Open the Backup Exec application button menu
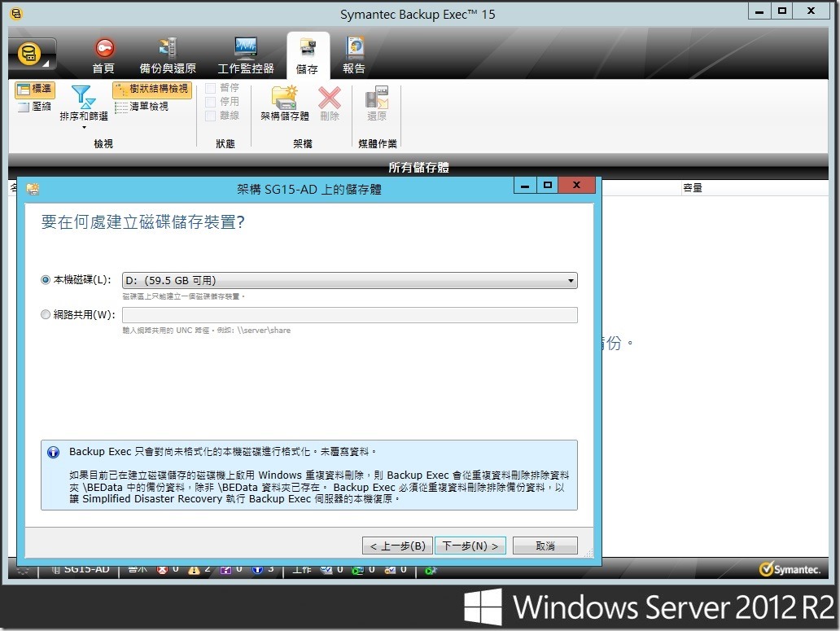The image size is (840, 631). [x=32, y=55]
